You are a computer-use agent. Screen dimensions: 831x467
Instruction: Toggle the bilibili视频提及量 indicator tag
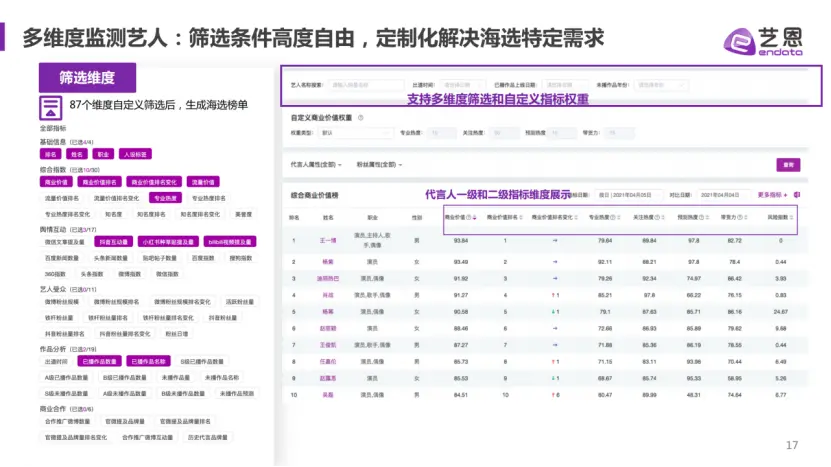[x=230, y=242]
